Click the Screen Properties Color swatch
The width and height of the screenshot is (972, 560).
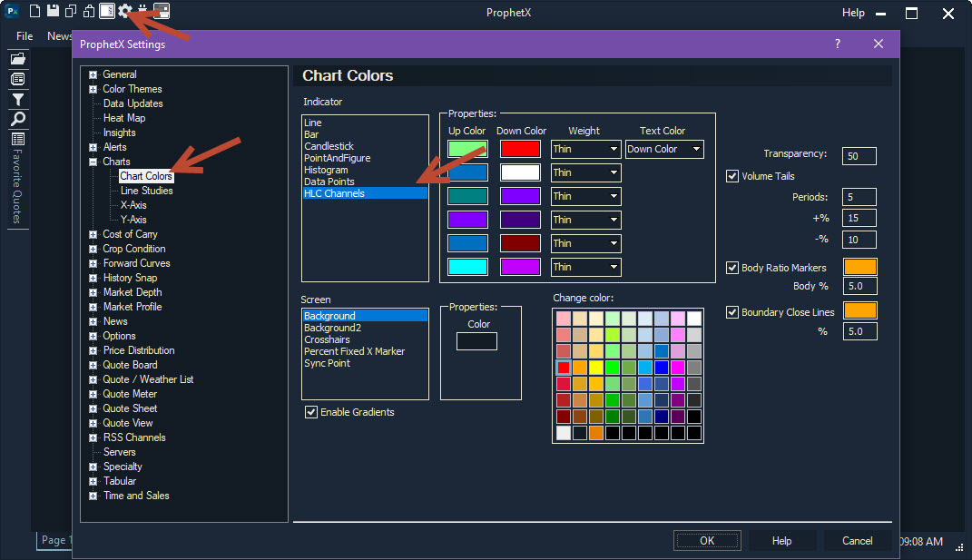click(476, 341)
